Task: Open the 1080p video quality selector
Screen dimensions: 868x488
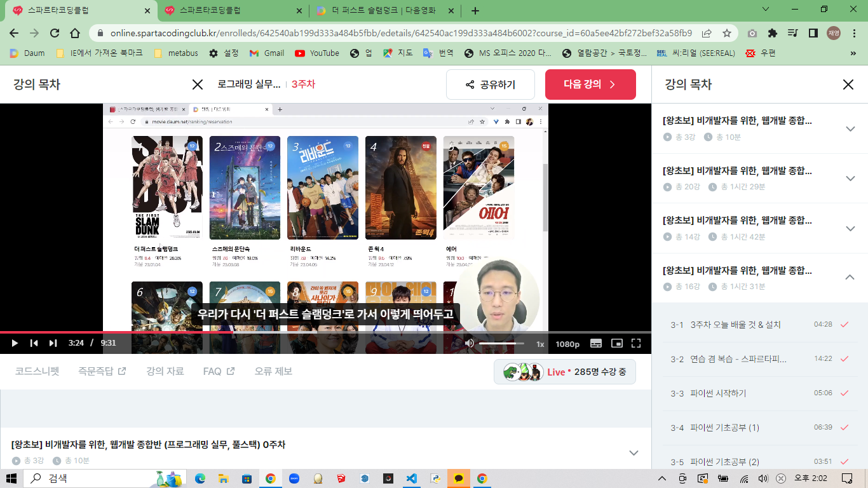Action: (x=567, y=344)
